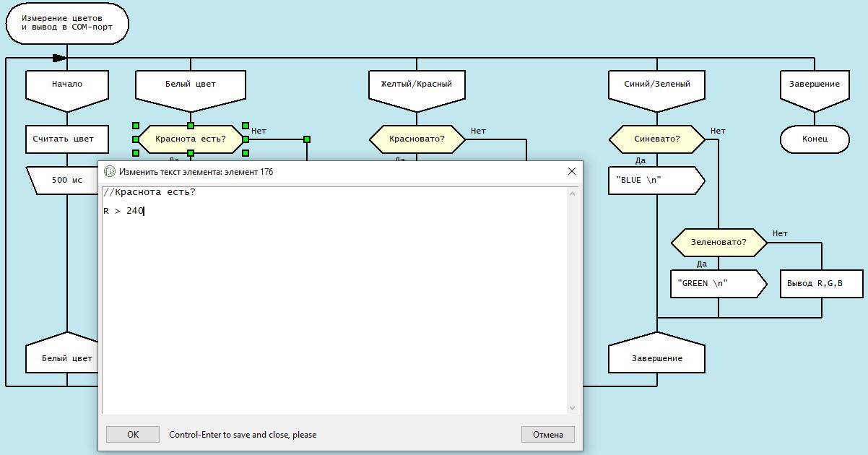The height and width of the screenshot is (455, 868).
Task: Click the 'Желтый/Красный' branch header
Action: click(417, 85)
